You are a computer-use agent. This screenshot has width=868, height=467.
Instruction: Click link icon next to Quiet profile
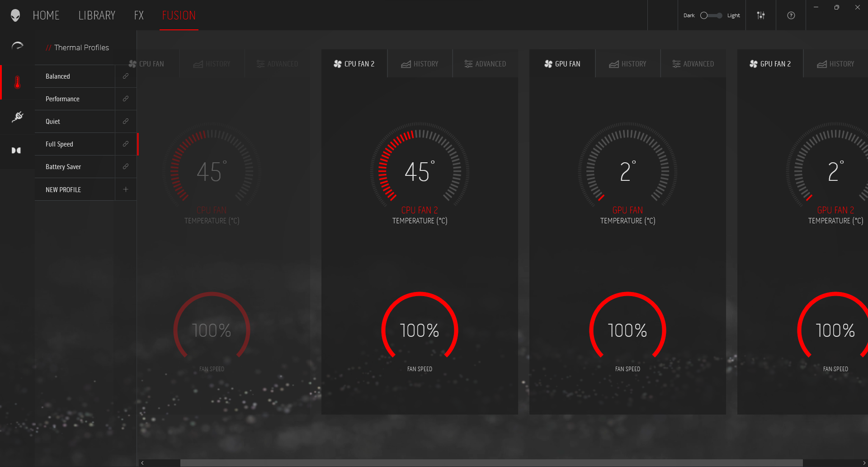tap(126, 121)
